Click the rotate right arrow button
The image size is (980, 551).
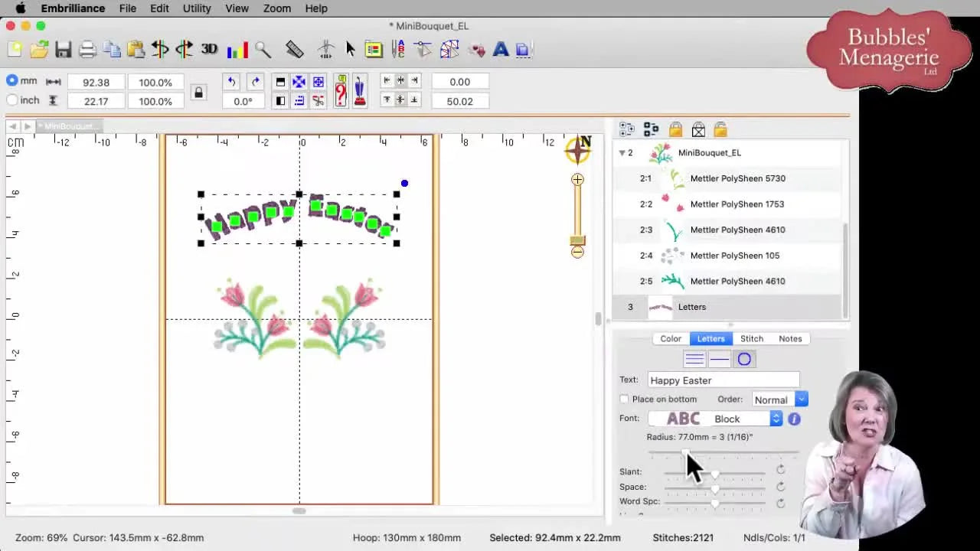tap(256, 82)
